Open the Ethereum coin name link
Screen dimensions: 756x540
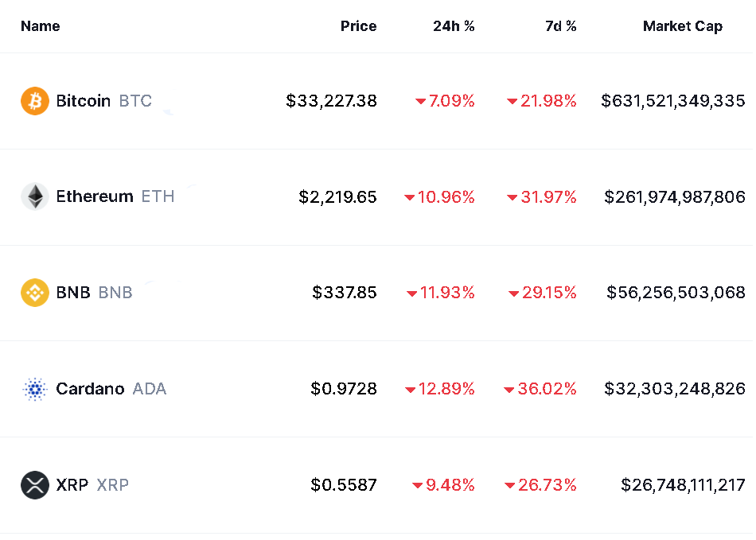pos(95,196)
